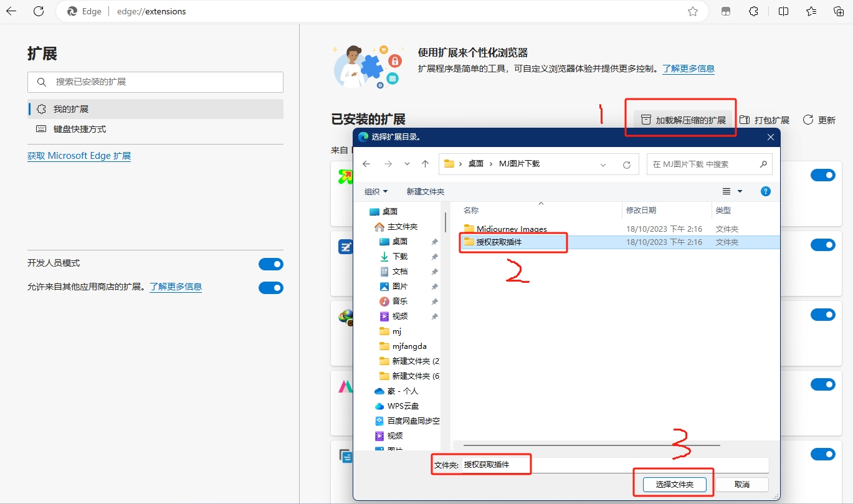Reload the Edge extensions page
This screenshot has height=504, width=853.
pyautogui.click(x=39, y=11)
